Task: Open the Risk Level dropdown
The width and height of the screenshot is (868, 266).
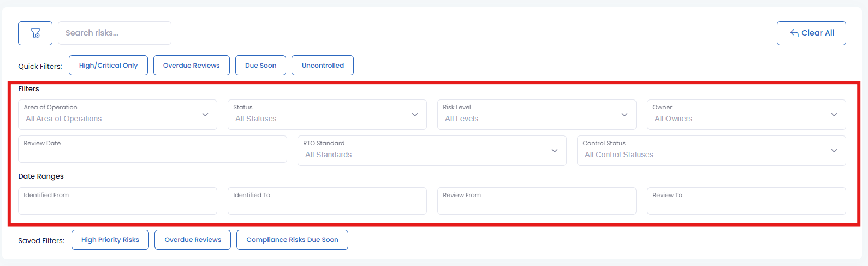Action: point(537,115)
